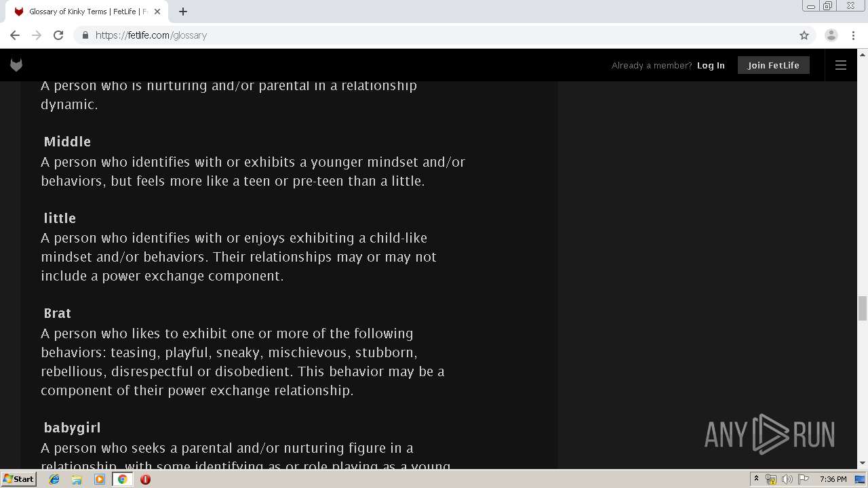This screenshot has width=868, height=488.
Task: Bookmark this page with the star icon
Action: (x=804, y=35)
